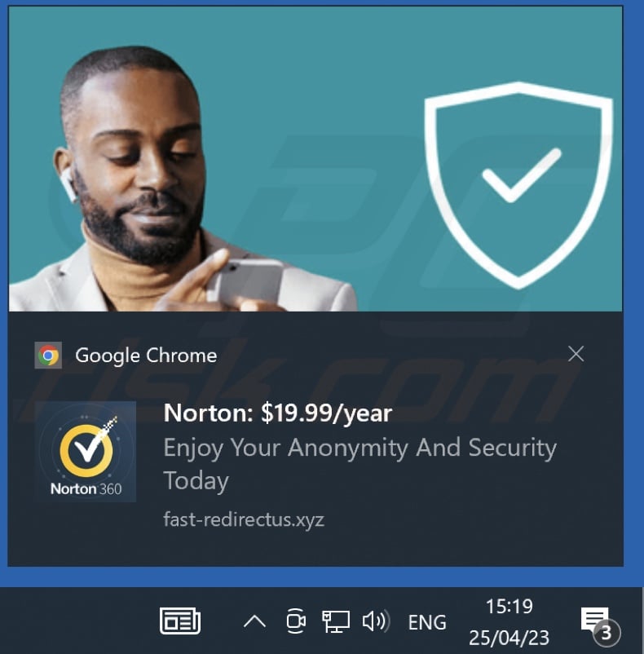Open the news and interests taskbar icon
Viewport: 644px width, 654px height.
tap(180, 621)
